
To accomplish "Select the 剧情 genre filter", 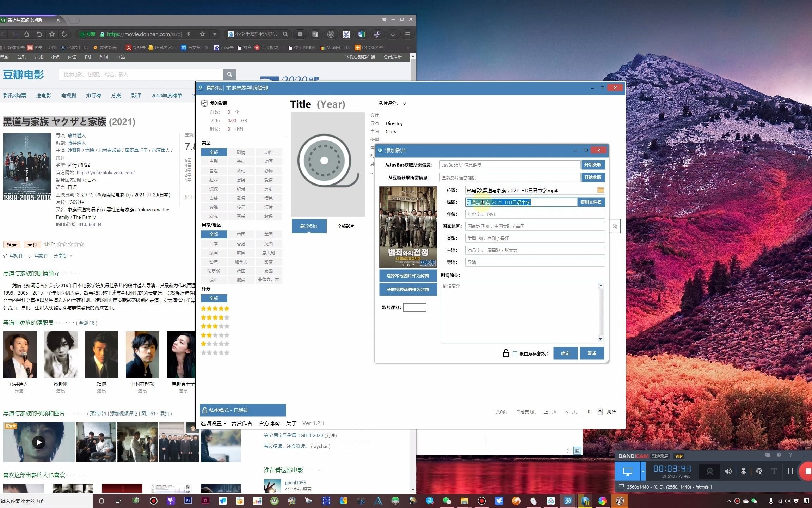I will pos(241,152).
